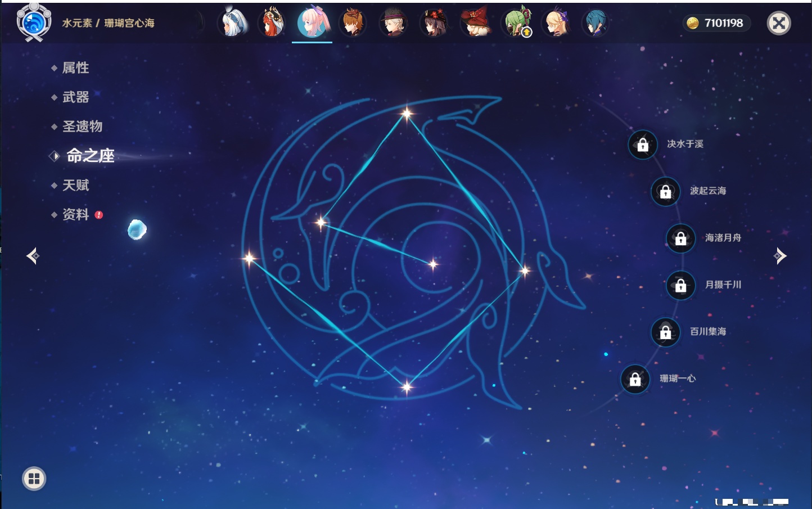
Task: Click the Mora coin icon
Action: [693, 23]
